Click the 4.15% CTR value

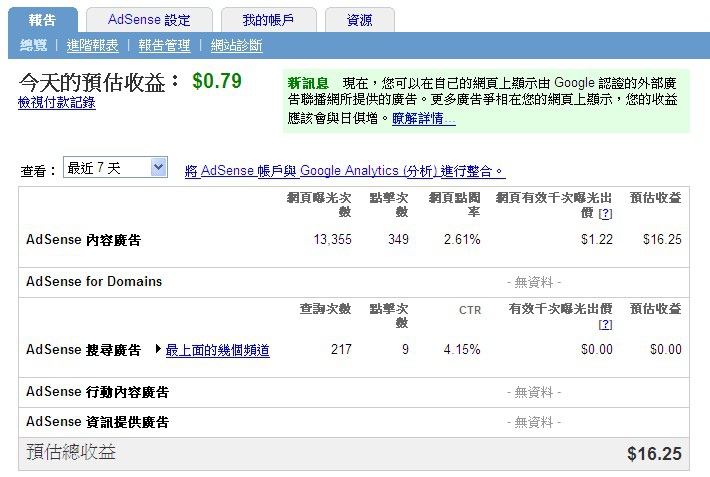point(462,349)
